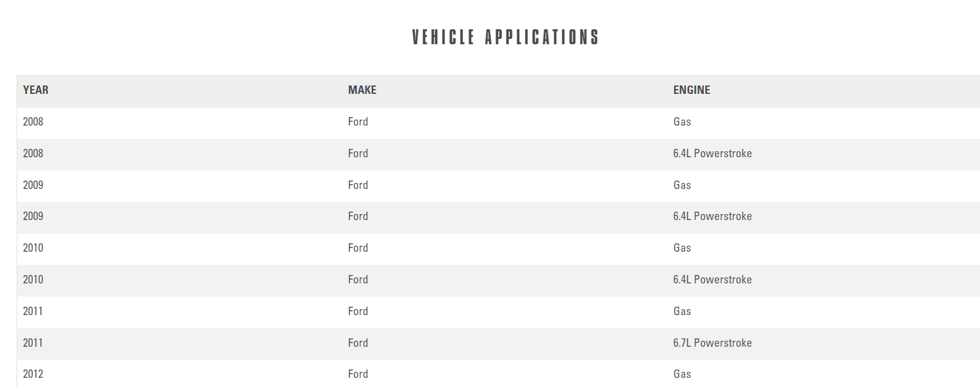Click the ENGINE column header
Screen dimensions: 980x388
click(692, 90)
